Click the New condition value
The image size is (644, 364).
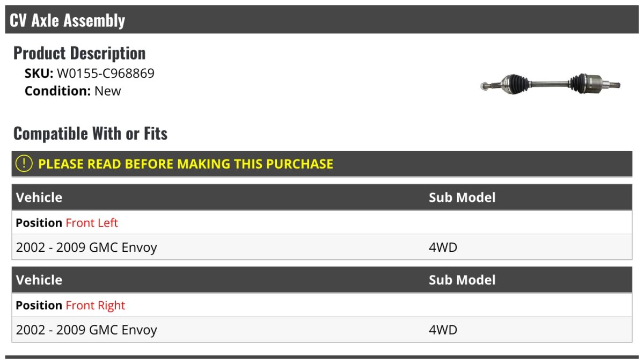pyautogui.click(x=108, y=91)
